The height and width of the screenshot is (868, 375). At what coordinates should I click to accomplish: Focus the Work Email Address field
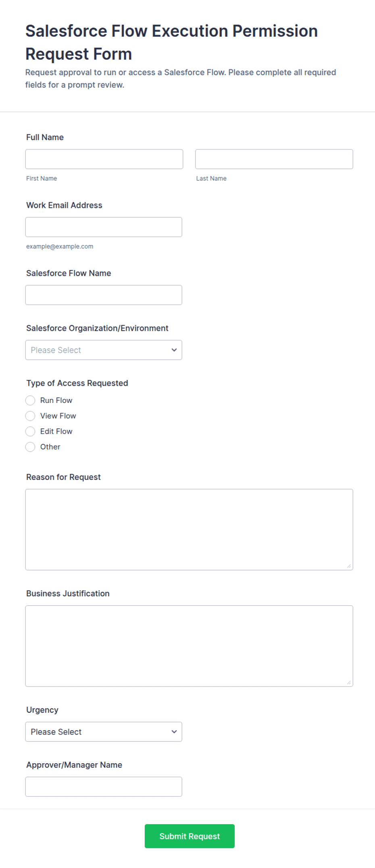click(x=104, y=227)
